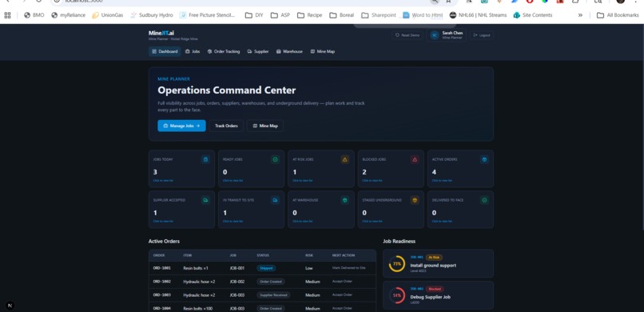Image resolution: width=644 pixels, height=312 pixels.
Task: Click the Blocked badge on JOB-002
Action: coord(435,289)
